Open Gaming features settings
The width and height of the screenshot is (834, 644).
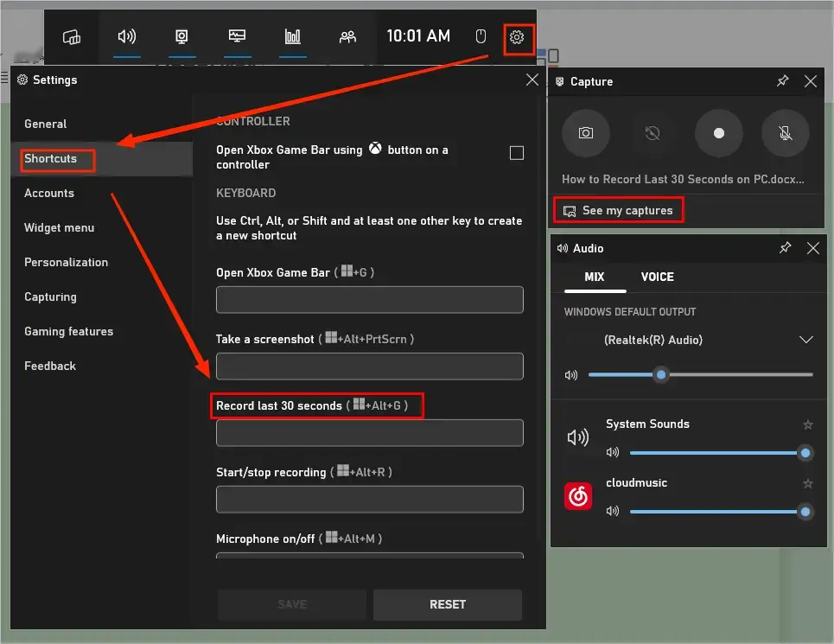coord(68,331)
